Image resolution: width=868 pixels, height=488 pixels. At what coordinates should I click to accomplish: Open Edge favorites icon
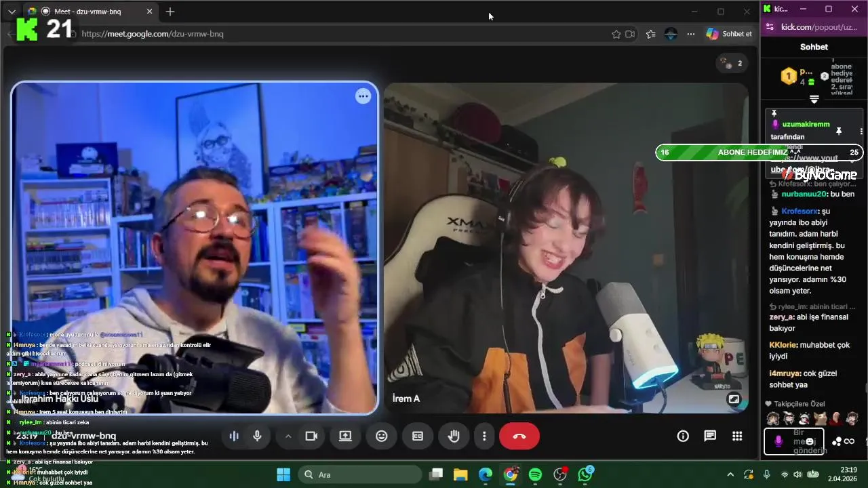pos(651,34)
